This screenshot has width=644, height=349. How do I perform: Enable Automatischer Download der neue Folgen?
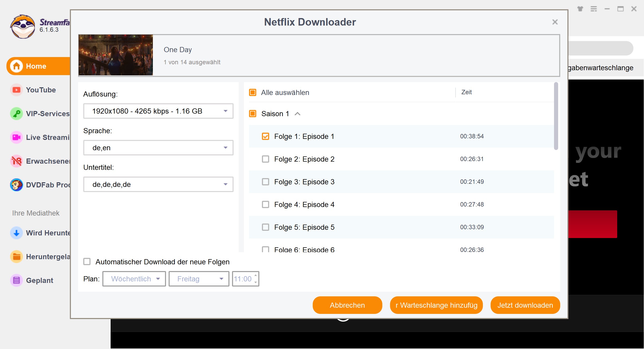tap(86, 262)
